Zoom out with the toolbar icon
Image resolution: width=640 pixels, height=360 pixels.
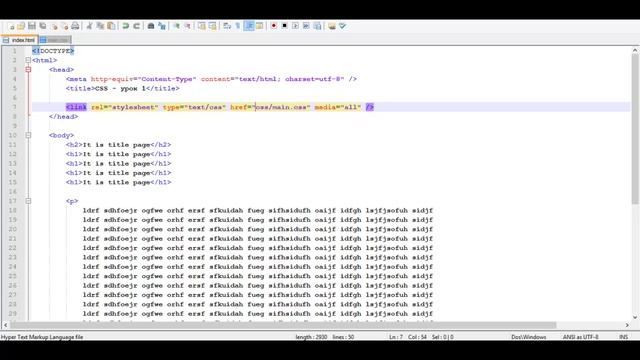coord(187,26)
